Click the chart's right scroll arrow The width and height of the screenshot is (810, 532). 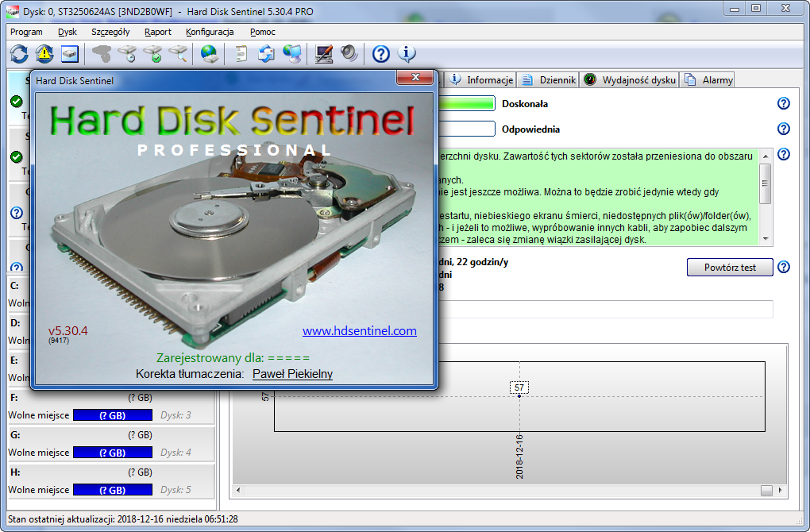[x=780, y=490]
